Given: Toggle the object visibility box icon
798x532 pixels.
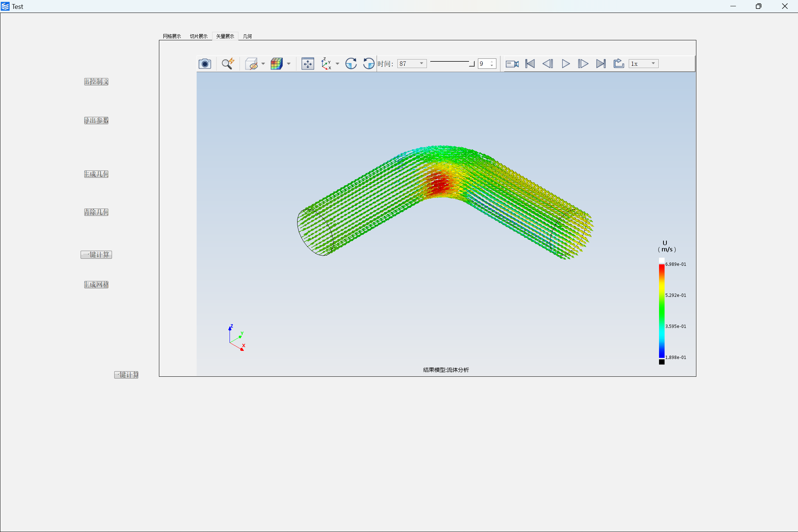Looking at the screenshot, I should [x=252, y=64].
